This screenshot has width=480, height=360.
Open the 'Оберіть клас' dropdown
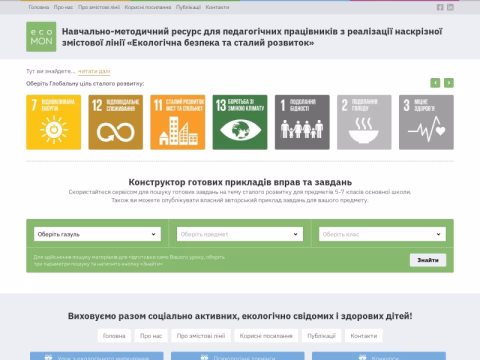[382, 234]
